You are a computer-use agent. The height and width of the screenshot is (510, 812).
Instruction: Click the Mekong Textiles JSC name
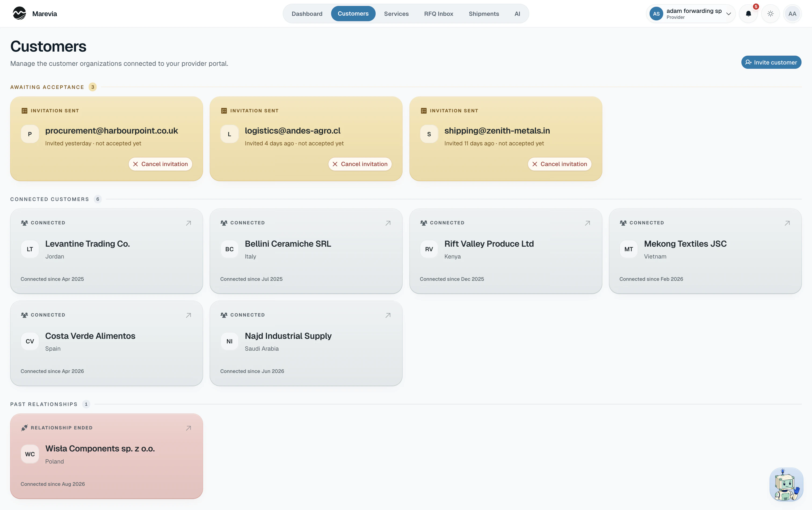click(685, 244)
